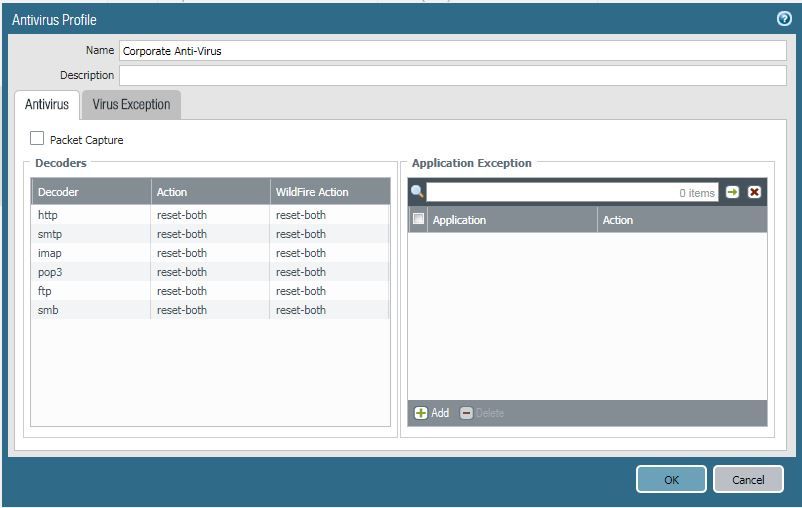Image resolution: width=802 pixels, height=508 pixels.
Task: Select the Antivirus tab
Action: click(x=47, y=104)
